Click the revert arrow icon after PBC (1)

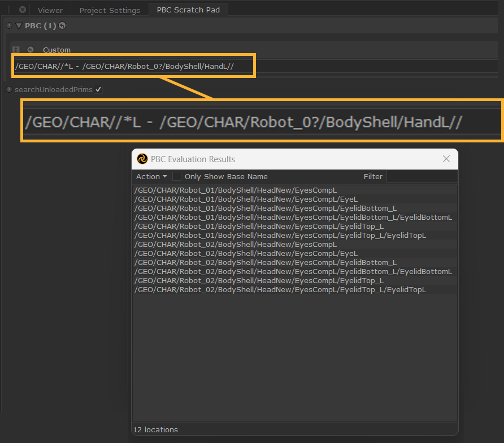[x=62, y=26]
